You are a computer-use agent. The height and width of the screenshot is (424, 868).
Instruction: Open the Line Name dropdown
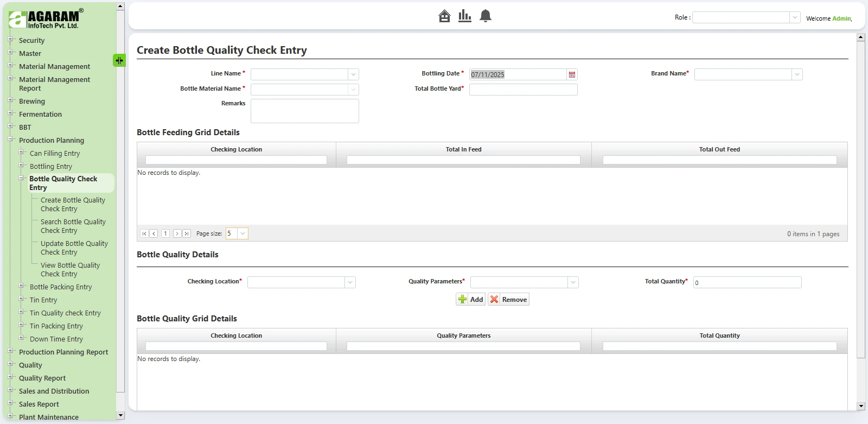(x=353, y=74)
